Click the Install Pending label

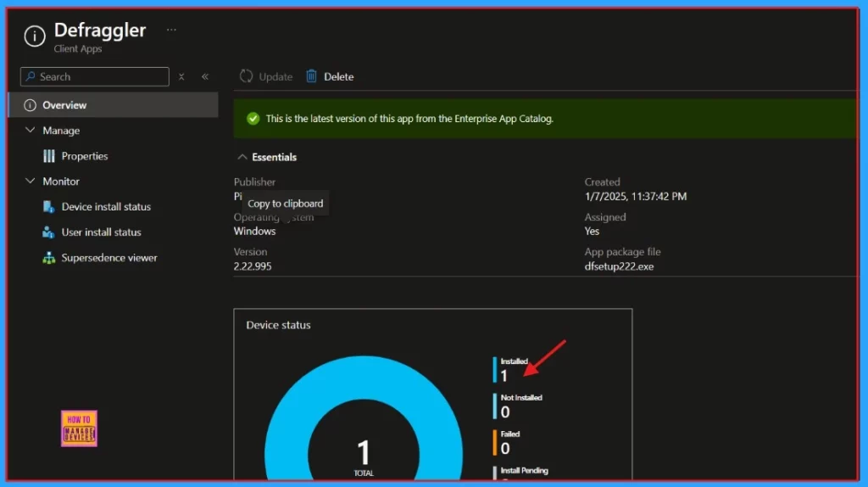524,470
